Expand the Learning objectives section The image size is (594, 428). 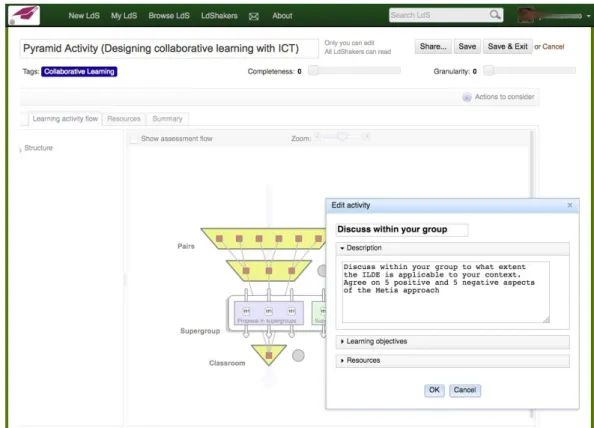(452, 342)
